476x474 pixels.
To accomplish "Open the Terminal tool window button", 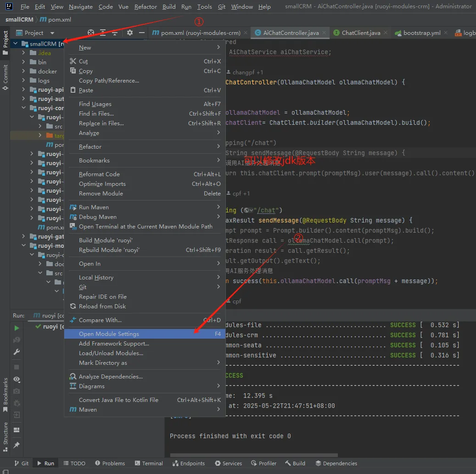I will (149, 463).
